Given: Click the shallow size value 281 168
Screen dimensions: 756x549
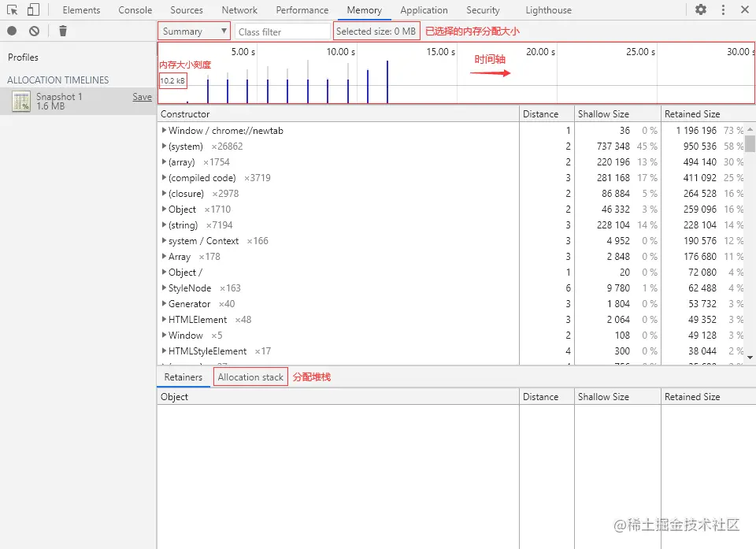Looking at the screenshot, I should pyautogui.click(x=613, y=177).
